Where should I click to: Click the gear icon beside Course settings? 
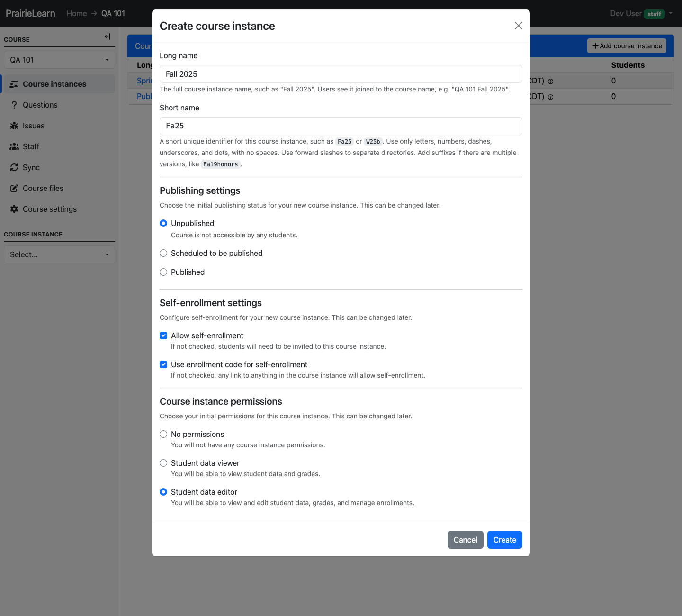14,209
